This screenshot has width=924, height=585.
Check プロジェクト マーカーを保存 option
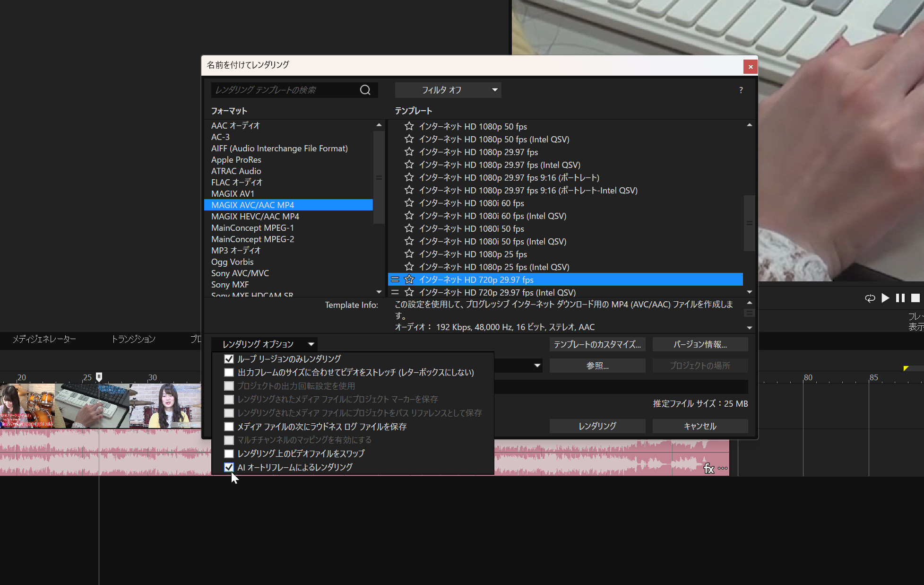point(229,400)
